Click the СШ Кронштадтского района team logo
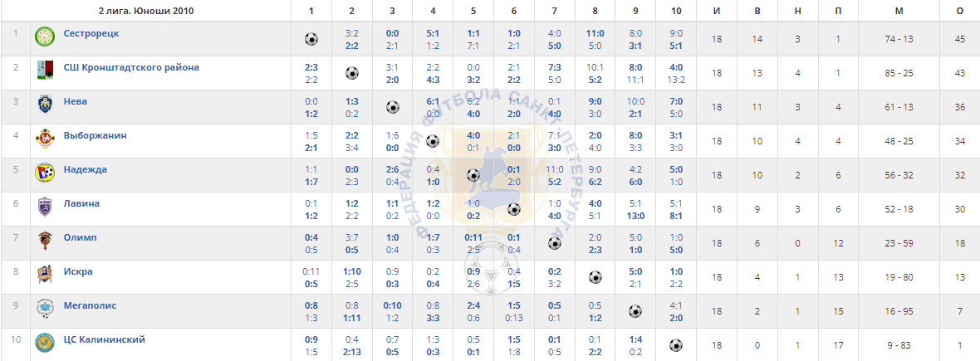The height and width of the screenshot is (361, 980). (x=44, y=71)
